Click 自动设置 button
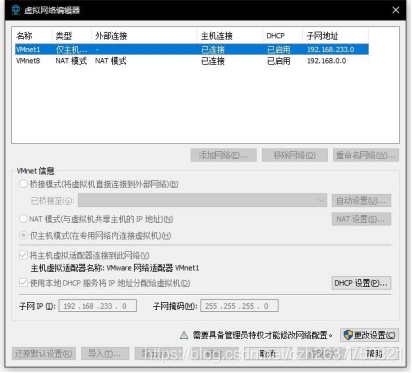Image resolution: width=412 pixels, height=373 pixels. point(361,201)
